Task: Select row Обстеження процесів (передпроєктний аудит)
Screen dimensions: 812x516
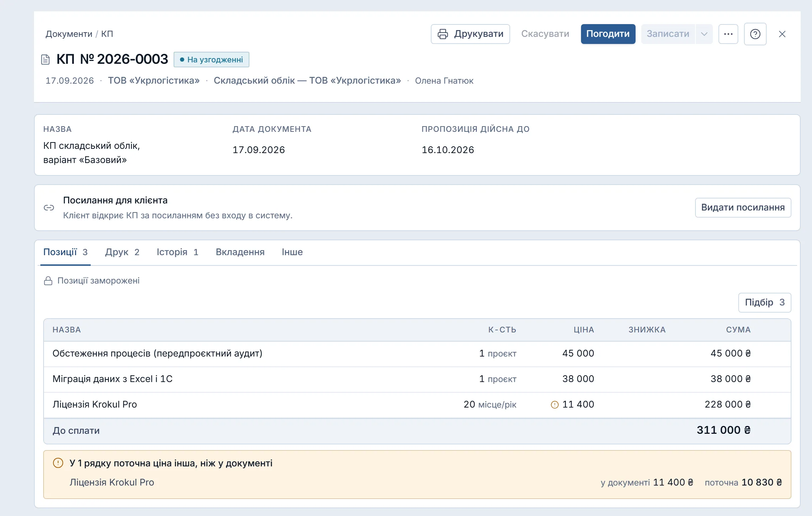Action: [417, 354]
